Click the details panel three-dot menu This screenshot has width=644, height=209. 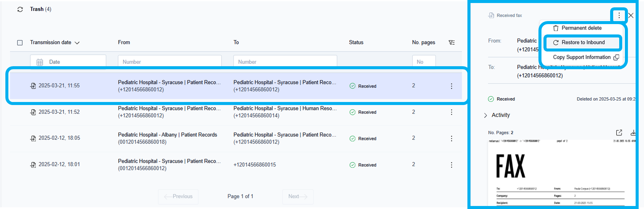619,15
